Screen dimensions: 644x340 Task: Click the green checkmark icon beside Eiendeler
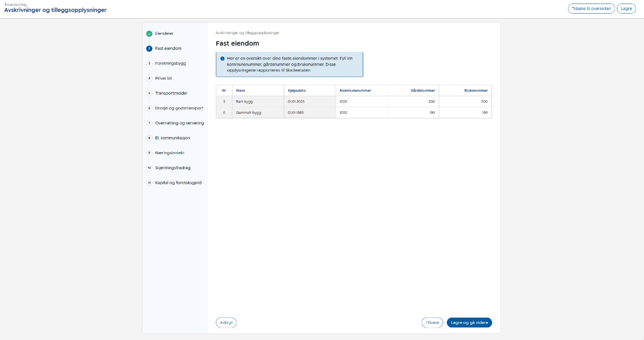pyautogui.click(x=149, y=34)
